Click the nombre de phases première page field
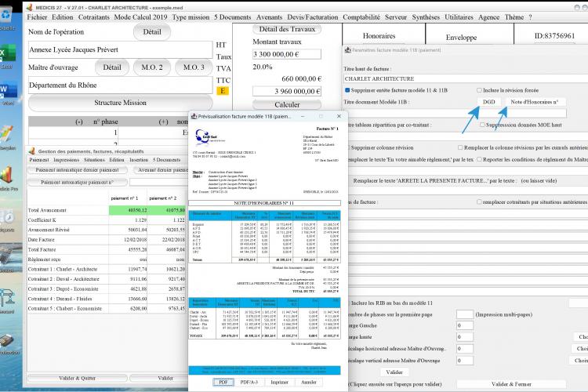This screenshot has width=588, height=392. click(465, 314)
